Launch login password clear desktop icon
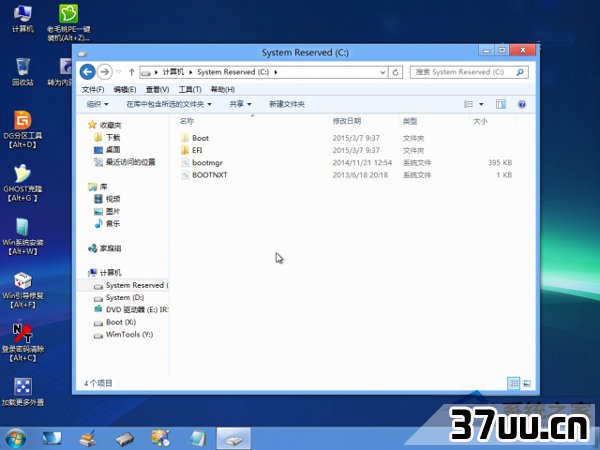This screenshot has height=450, width=600. coord(23,343)
